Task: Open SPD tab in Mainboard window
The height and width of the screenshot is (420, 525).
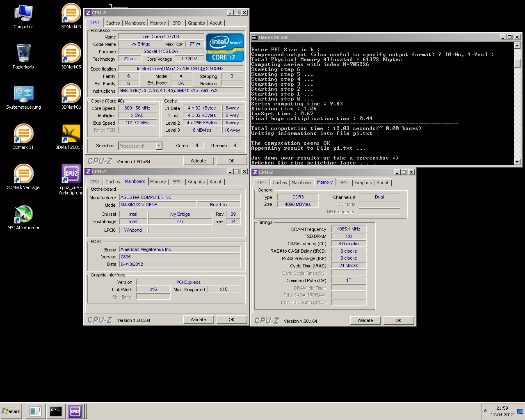Action: pos(177,182)
